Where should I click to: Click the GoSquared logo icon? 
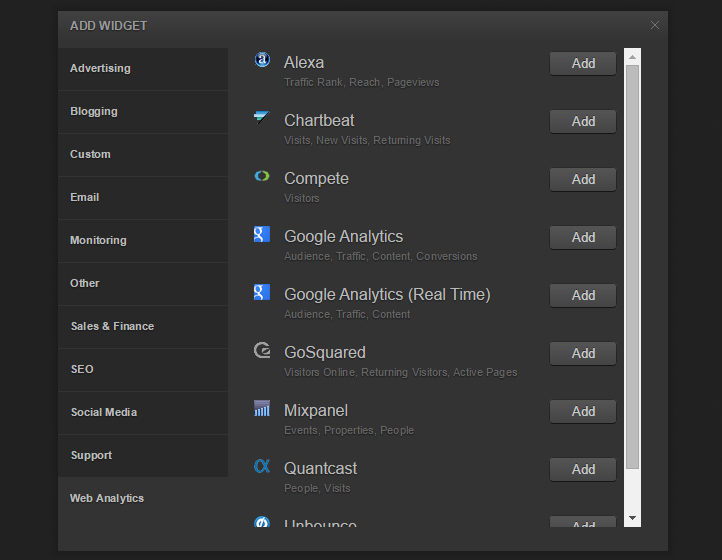click(x=262, y=350)
